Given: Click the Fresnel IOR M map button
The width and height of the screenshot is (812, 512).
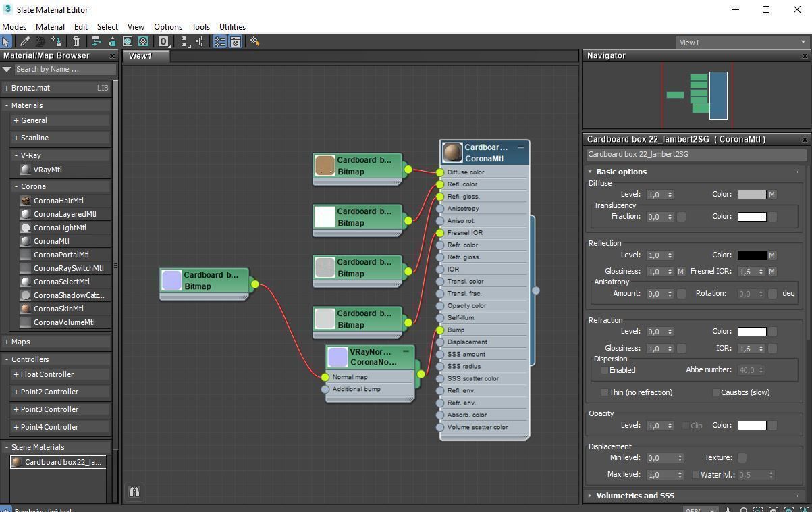Looking at the screenshot, I should point(772,272).
